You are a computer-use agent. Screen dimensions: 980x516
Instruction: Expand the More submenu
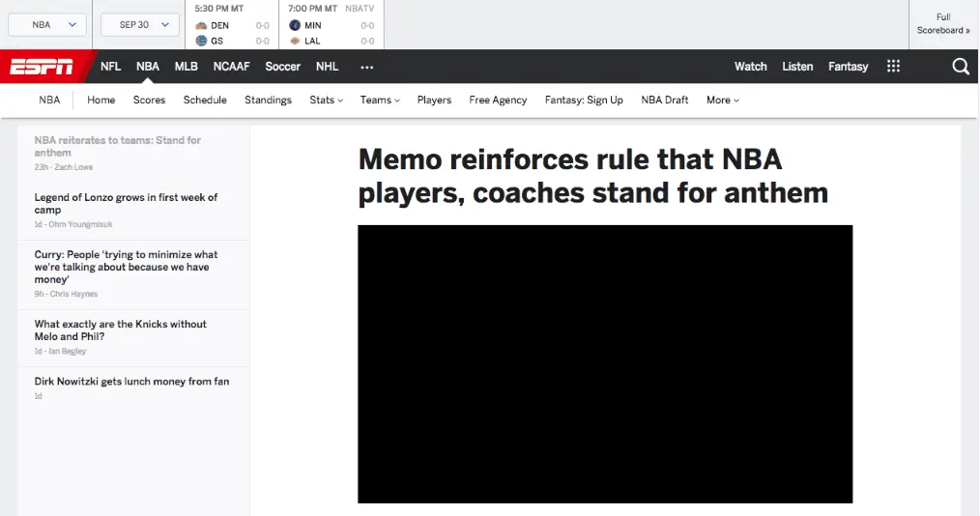[x=722, y=100]
